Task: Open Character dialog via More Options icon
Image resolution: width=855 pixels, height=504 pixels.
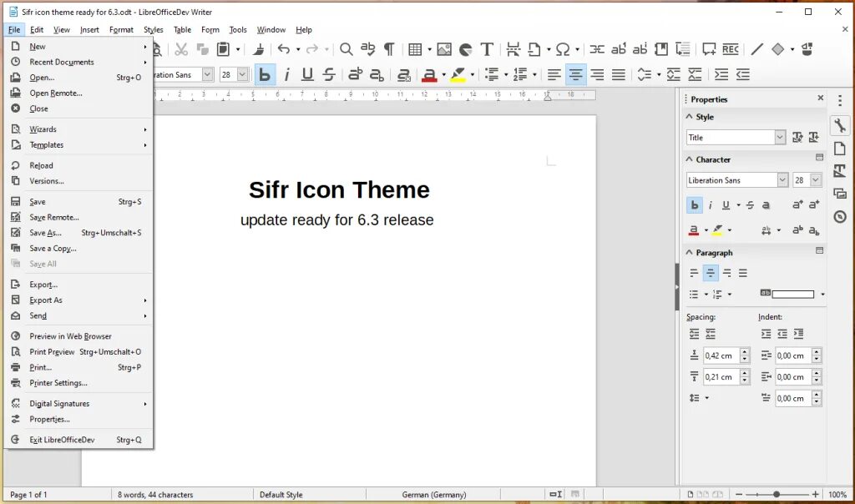Action: [819, 158]
